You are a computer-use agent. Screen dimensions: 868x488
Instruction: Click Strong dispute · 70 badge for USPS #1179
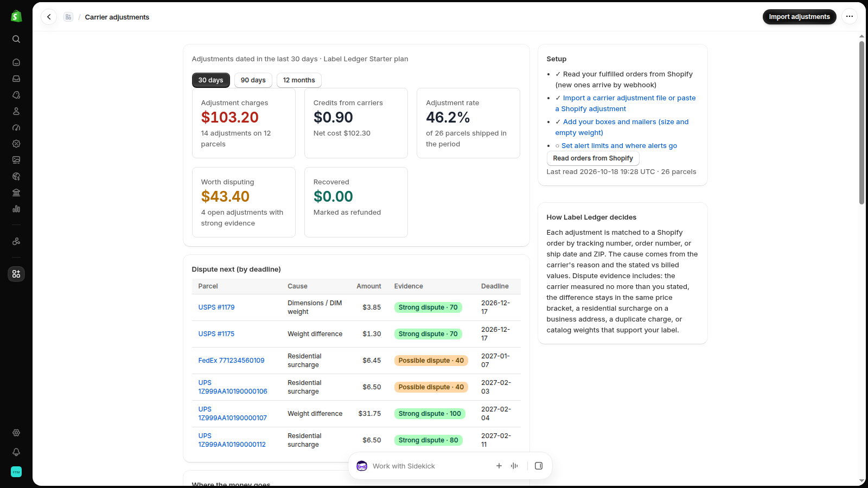tap(428, 307)
